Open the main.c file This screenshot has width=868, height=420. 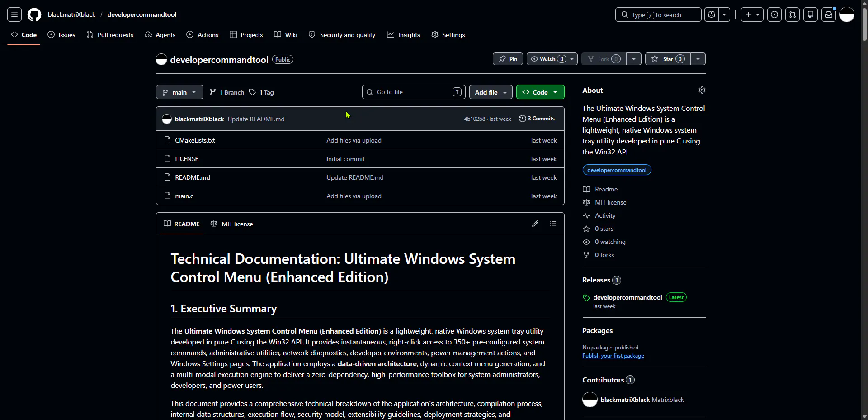(184, 196)
